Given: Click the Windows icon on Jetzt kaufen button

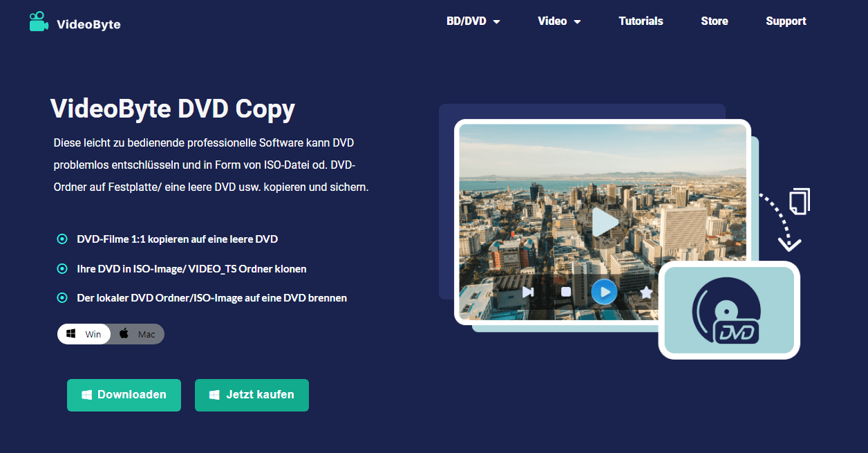Looking at the screenshot, I should 214,395.
